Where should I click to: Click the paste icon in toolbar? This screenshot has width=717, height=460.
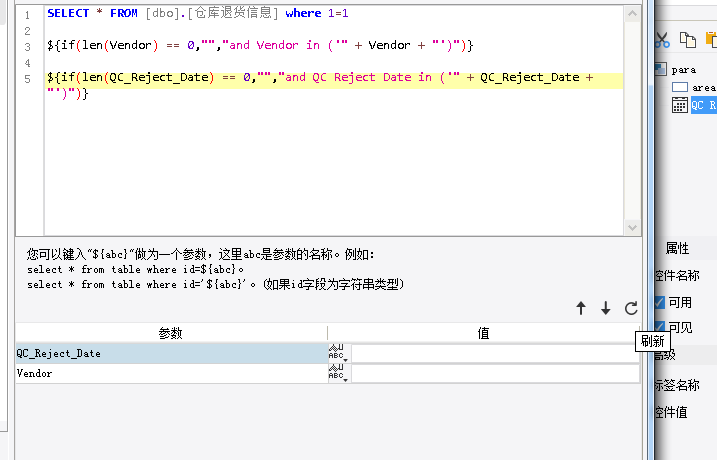711,40
